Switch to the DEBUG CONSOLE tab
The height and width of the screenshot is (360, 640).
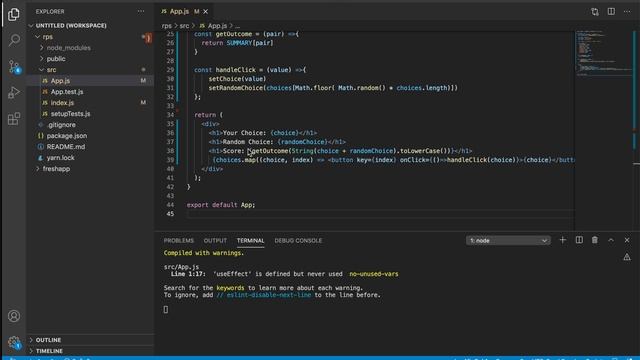[298, 240]
